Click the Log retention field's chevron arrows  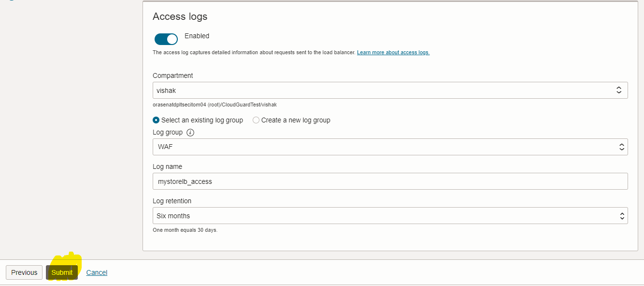point(622,216)
